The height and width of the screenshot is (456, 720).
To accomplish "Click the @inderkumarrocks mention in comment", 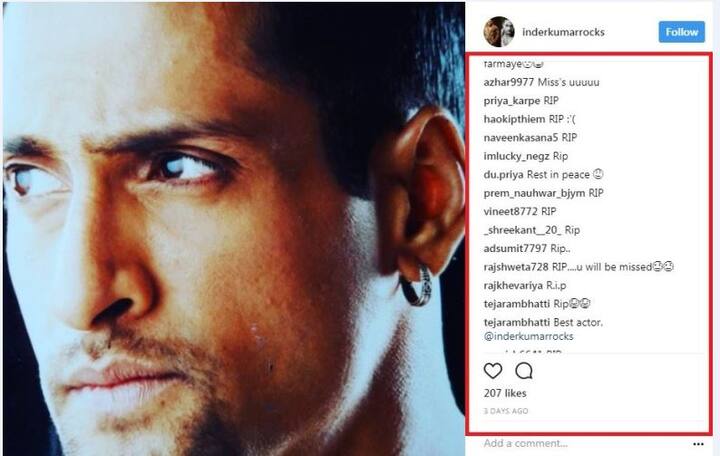I will (529, 336).
